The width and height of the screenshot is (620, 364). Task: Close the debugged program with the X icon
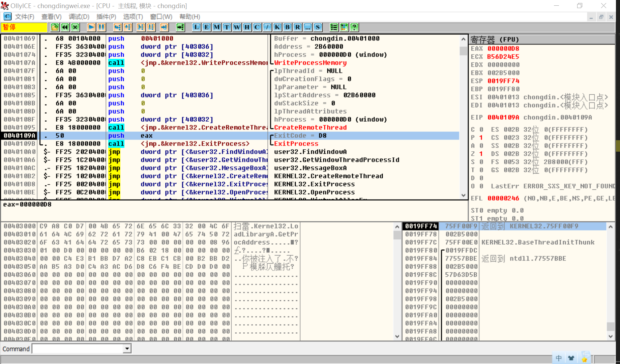pos(75,27)
